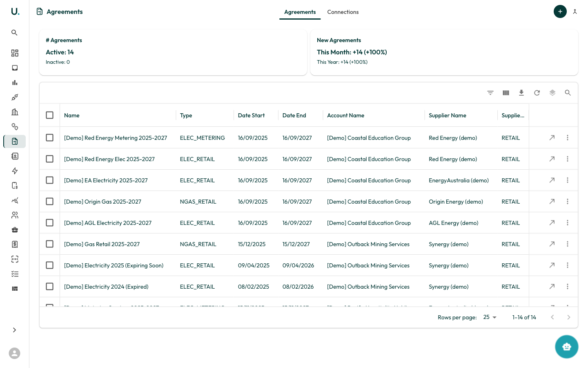Open the document with dollar icon in sidebar
The height and width of the screenshot is (368, 588).
pos(15,186)
